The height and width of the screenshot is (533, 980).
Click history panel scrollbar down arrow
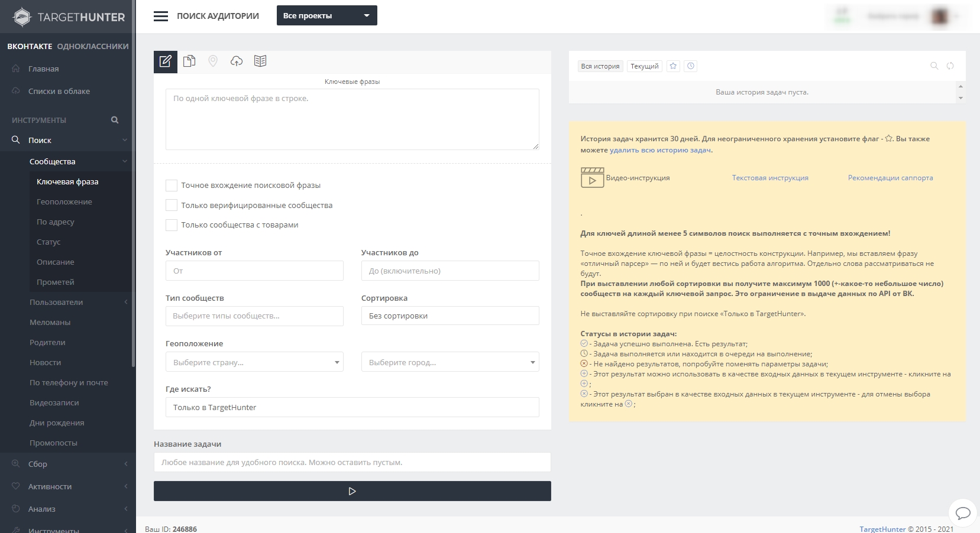coord(960,98)
